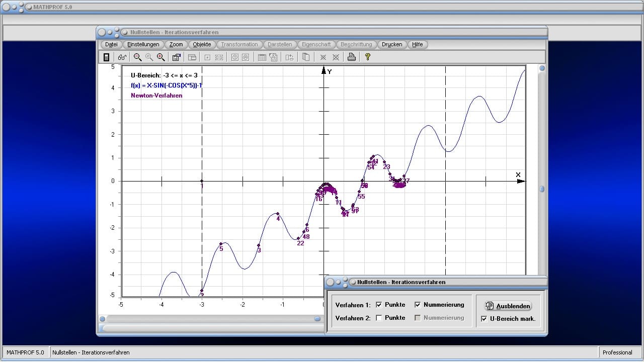Image resolution: width=644 pixels, height=362 pixels.
Task: Click the horizontal slider knob below the -5 label
Action: tap(103, 319)
